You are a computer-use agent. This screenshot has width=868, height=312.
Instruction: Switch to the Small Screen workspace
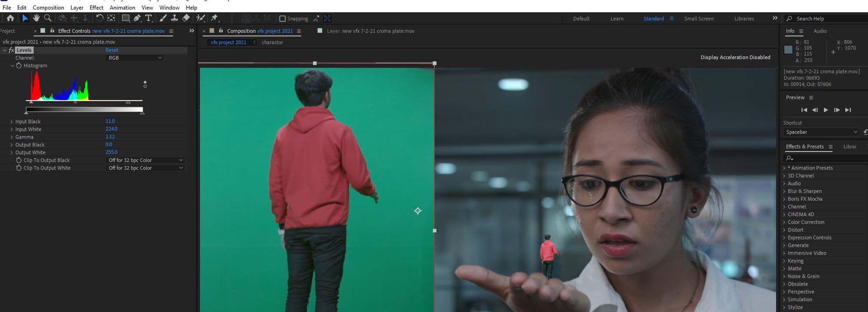pos(698,19)
